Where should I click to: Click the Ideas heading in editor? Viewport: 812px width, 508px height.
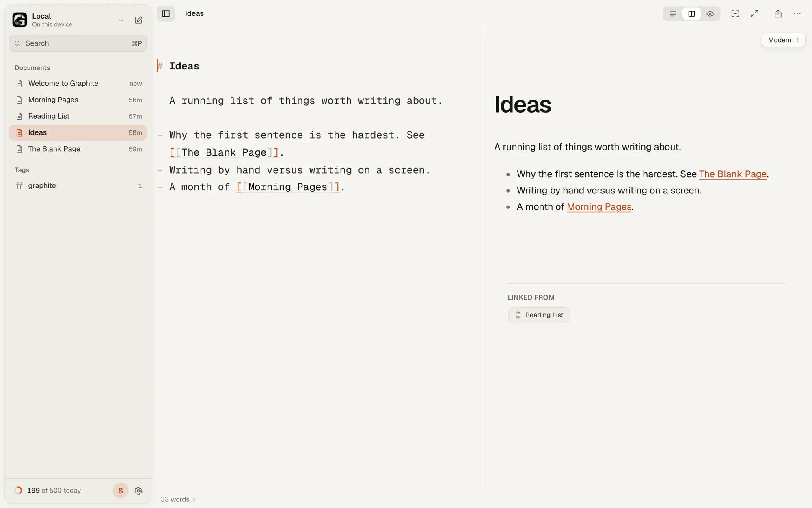[x=184, y=66]
